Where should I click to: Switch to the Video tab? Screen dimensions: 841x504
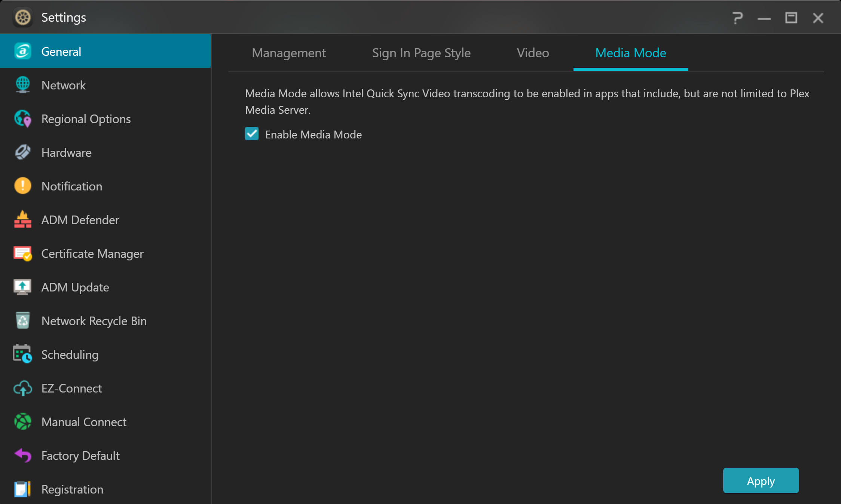coord(533,53)
